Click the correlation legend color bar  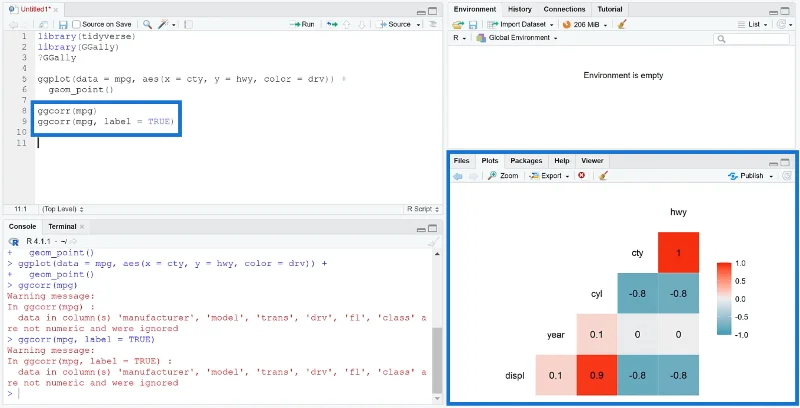pyautogui.click(x=724, y=299)
